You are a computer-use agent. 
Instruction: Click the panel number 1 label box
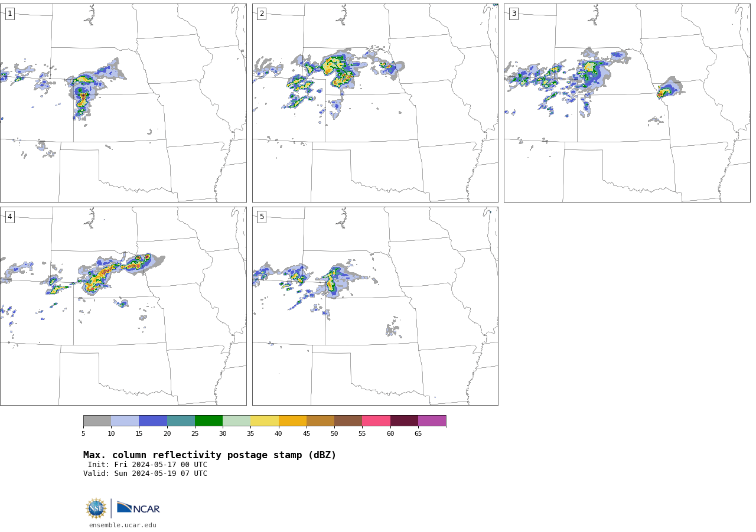9,14
